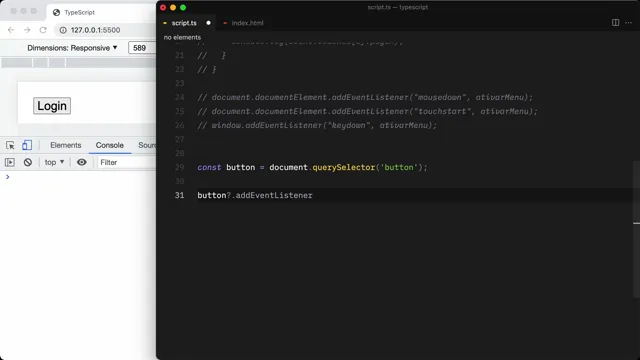Click the clear console icon
The height and width of the screenshot is (360, 640).
point(28,162)
